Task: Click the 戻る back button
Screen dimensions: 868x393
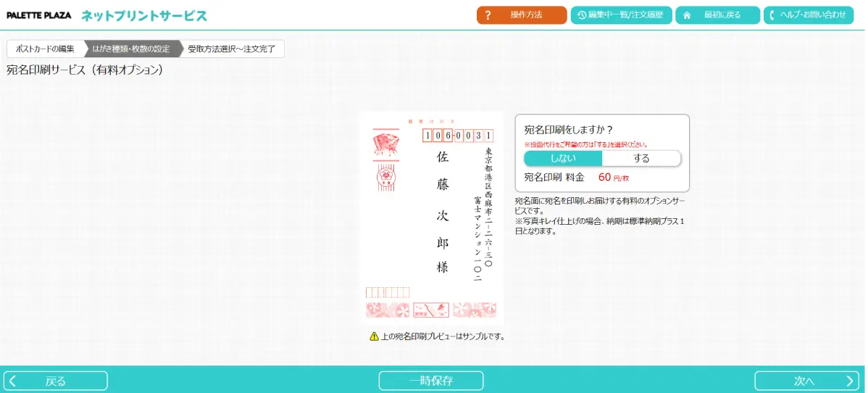Action: click(57, 381)
